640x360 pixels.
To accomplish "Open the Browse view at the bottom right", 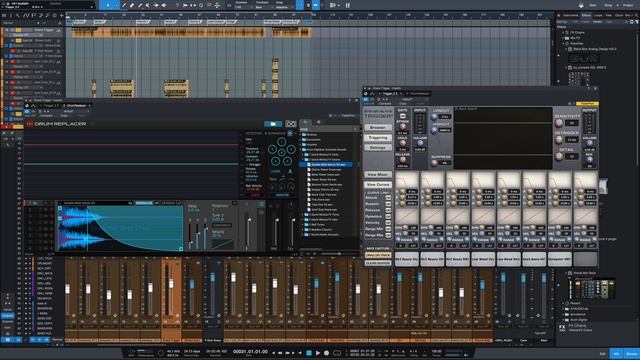I will tap(631, 354).
